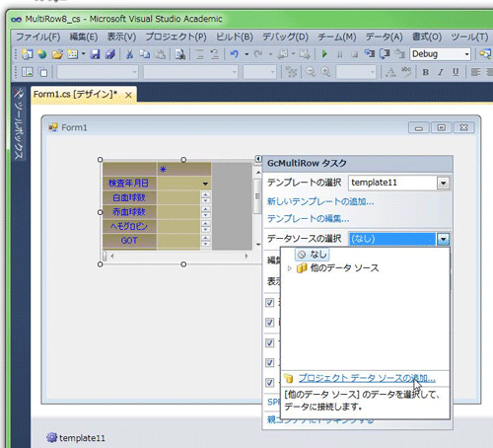This screenshot has width=493, height=448.
Task: Click the Find in Files icon
Action: coord(180,54)
